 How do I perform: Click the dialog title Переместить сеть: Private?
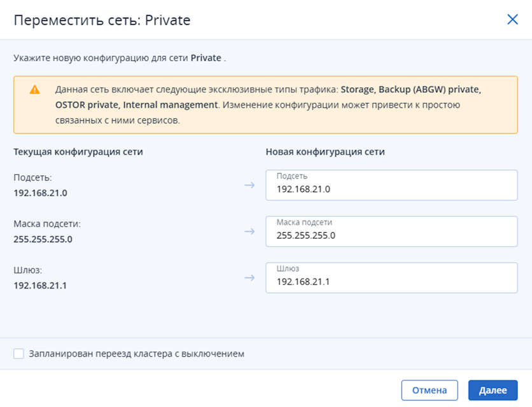click(x=102, y=20)
